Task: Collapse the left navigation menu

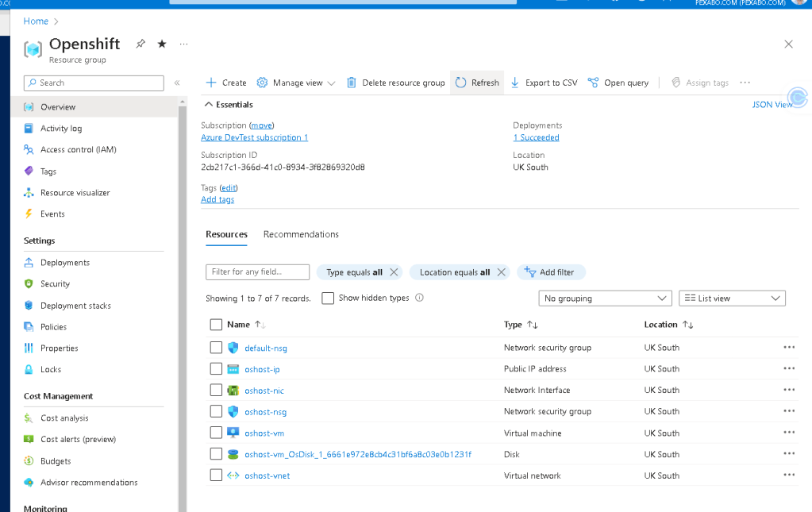Action: click(x=177, y=83)
